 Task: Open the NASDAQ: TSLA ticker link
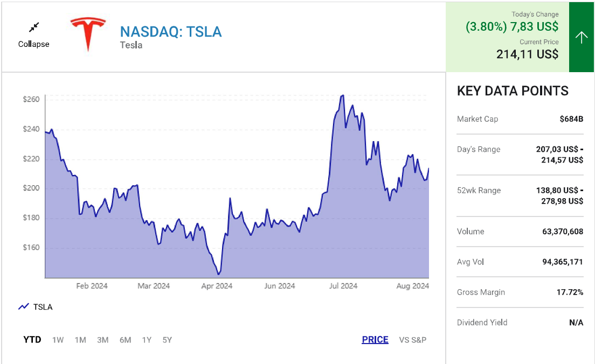(170, 32)
